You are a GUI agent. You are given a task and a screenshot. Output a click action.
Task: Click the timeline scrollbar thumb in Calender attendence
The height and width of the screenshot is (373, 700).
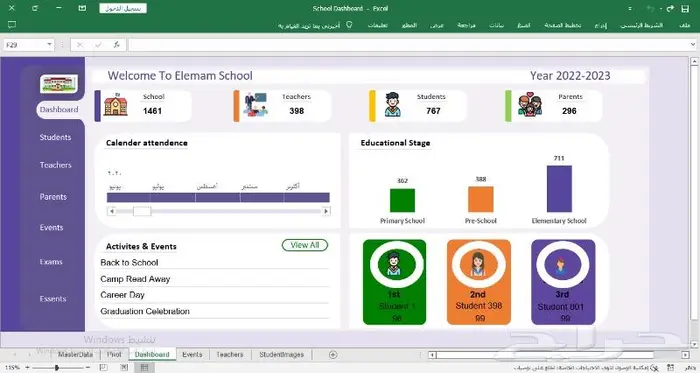point(142,211)
